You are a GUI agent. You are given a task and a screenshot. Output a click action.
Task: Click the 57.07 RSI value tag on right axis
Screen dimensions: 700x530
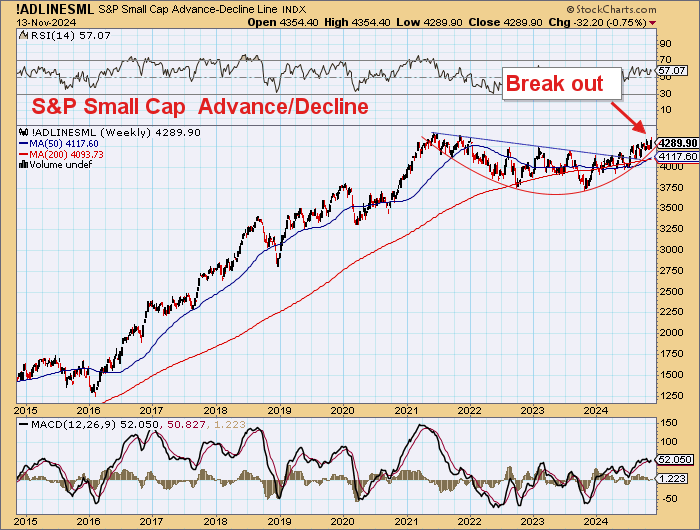click(672, 71)
